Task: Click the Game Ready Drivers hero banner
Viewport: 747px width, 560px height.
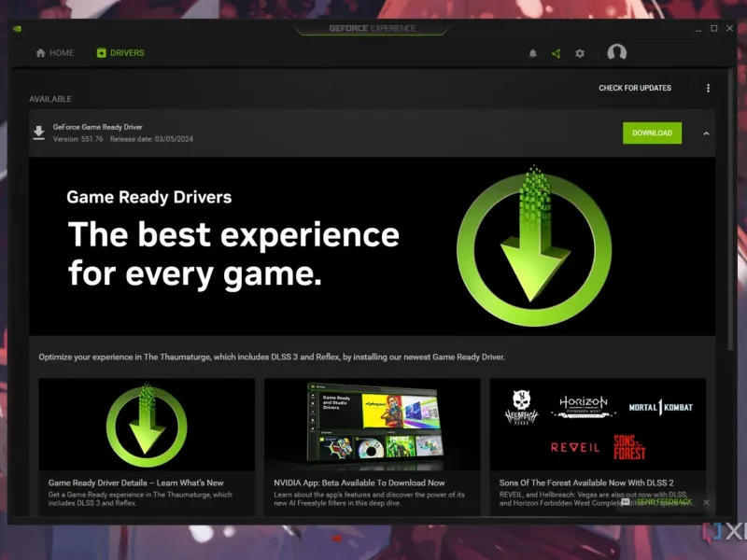Action: click(372, 246)
